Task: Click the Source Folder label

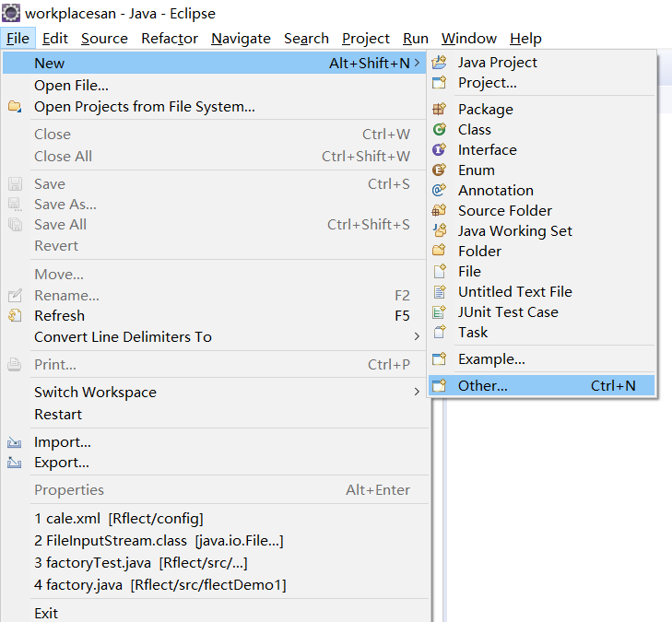Action: [x=505, y=210]
